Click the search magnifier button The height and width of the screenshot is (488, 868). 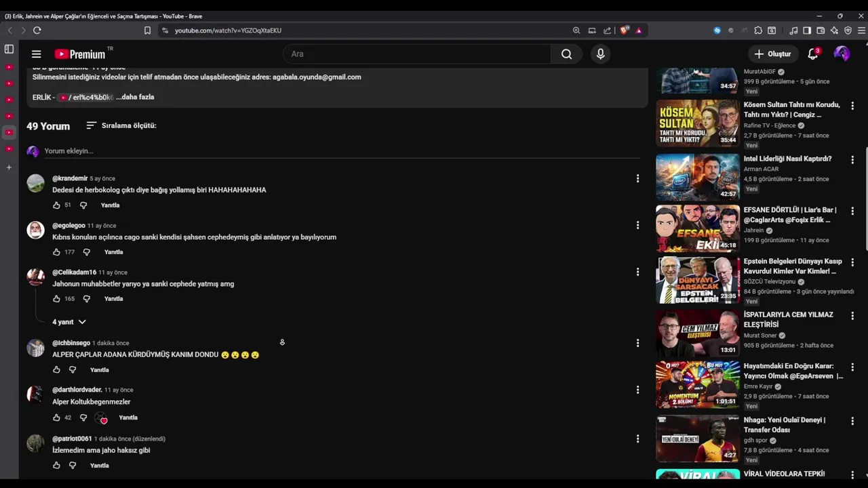click(x=566, y=54)
